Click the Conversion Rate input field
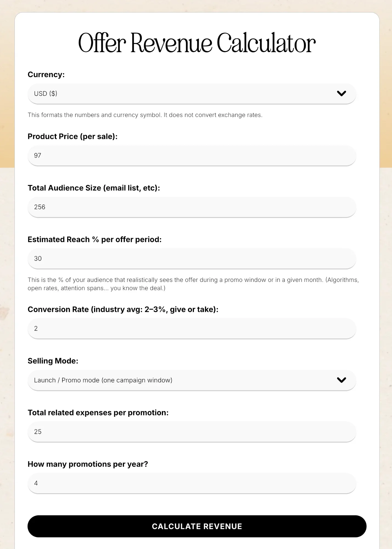Screen dimensions: 392x549 (x=192, y=329)
